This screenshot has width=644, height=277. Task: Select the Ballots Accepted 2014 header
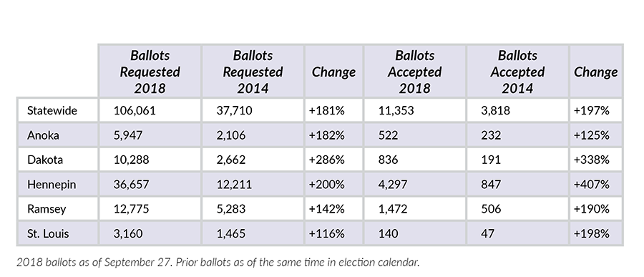tap(517, 72)
